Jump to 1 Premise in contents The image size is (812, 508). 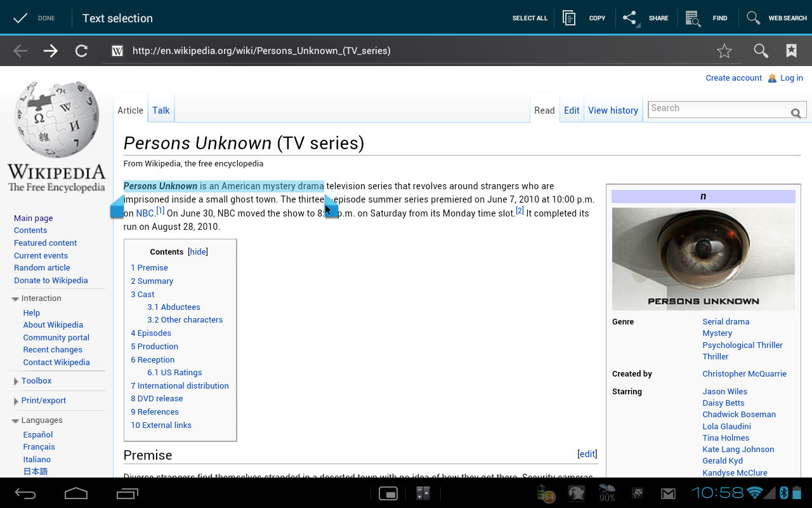pos(150,268)
